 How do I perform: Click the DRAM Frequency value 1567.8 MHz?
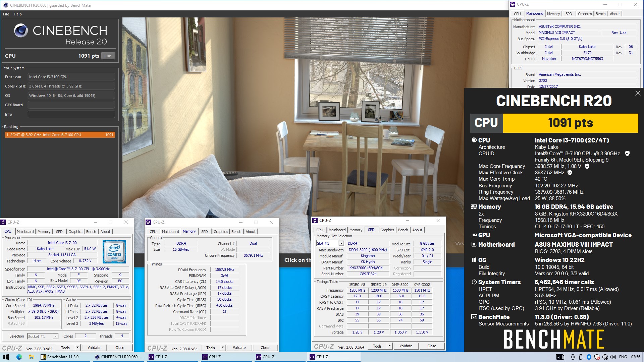pyautogui.click(x=224, y=269)
